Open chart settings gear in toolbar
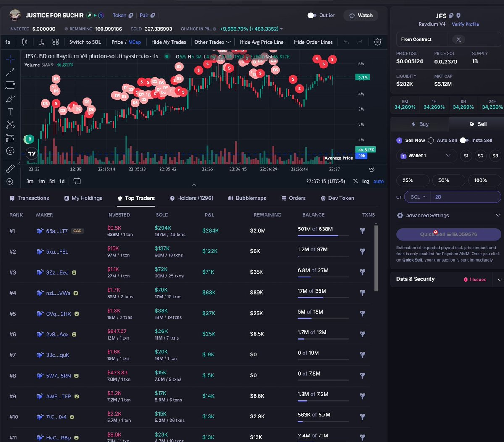Screen dimensions: 504x442 377,42
